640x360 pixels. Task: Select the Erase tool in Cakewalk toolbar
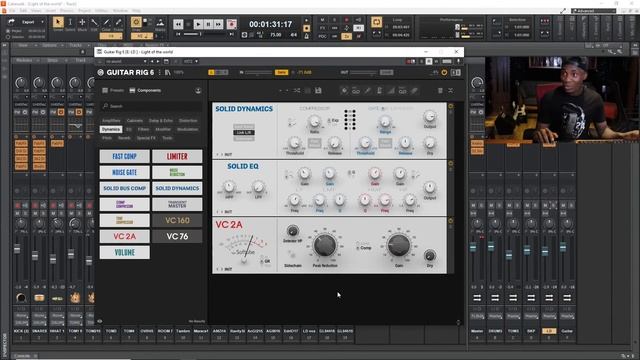118,23
